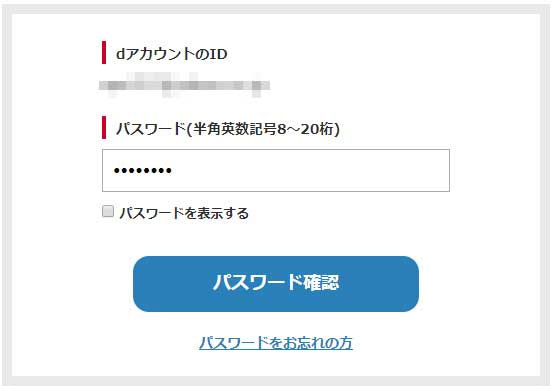Screen dimensions: 555x390
Task: Click the masked password dots
Action: pyautogui.click(x=143, y=171)
